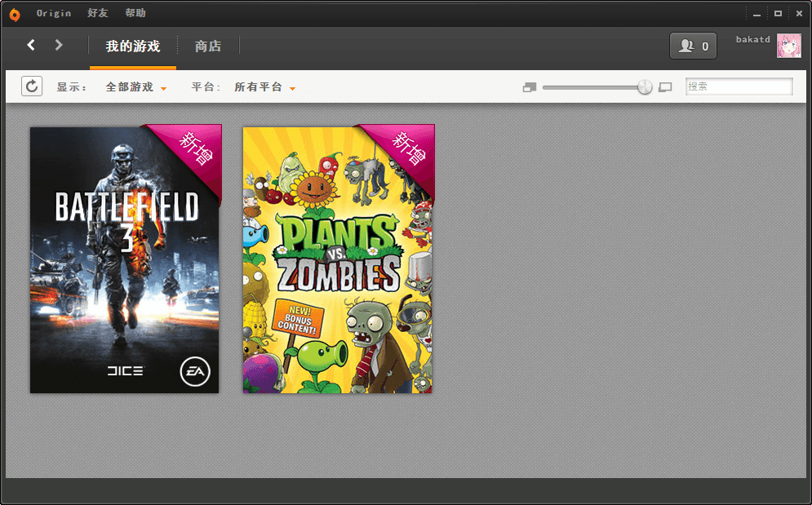Go back with the left arrow

pyautogui.click(x=31, y=45)
